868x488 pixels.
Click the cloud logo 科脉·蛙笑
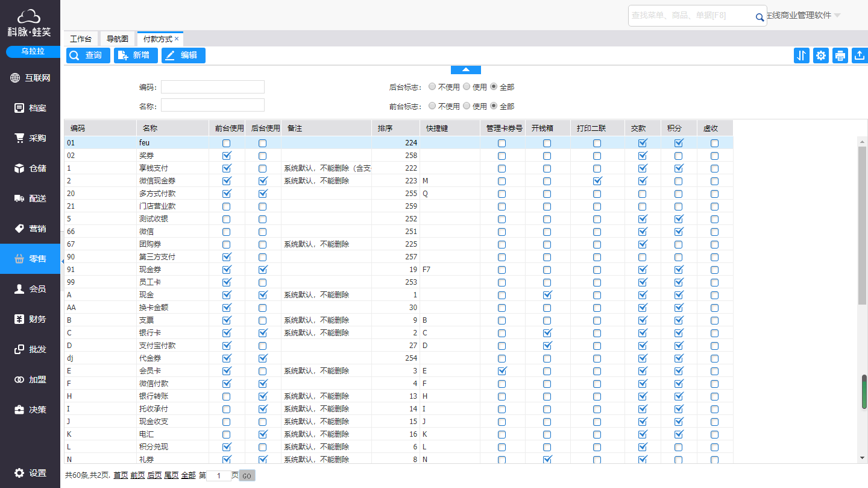coord(30,23)
